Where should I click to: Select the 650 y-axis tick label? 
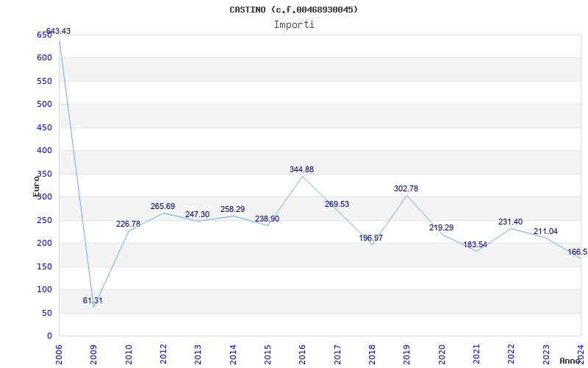[x=44, y=35]
